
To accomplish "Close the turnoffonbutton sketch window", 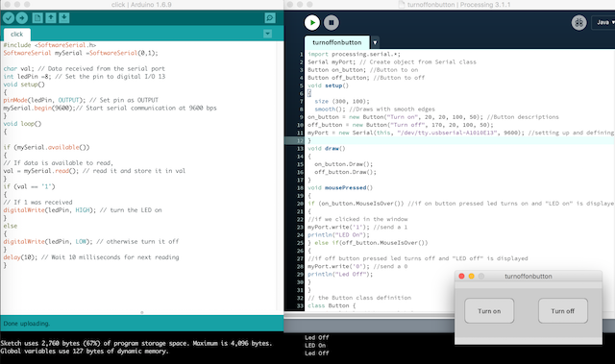I will 461,277.
